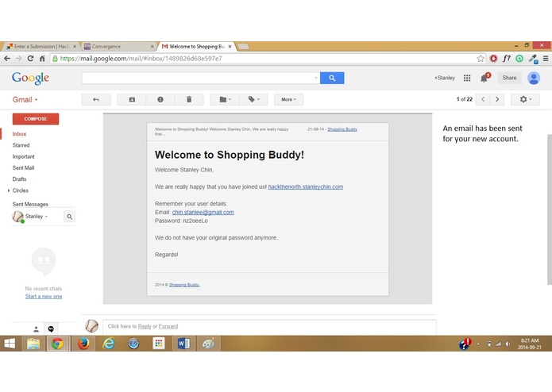Open the Move to folder dropdown
The image size is (552, 392).
pos(225,99)
